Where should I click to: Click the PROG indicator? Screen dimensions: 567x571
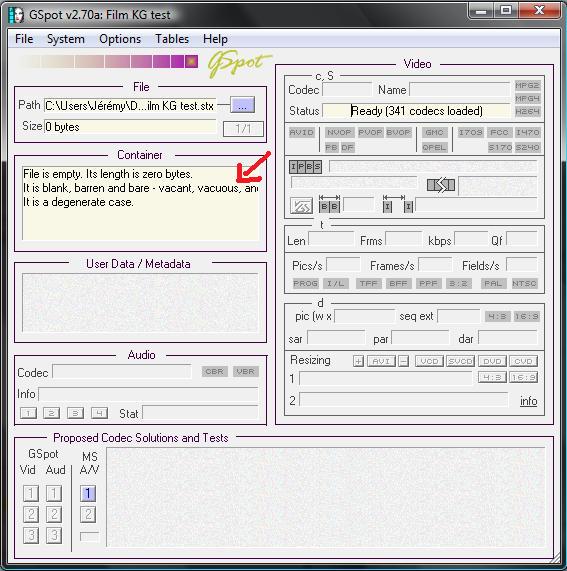pyautogui.click(x=306, y=283)
